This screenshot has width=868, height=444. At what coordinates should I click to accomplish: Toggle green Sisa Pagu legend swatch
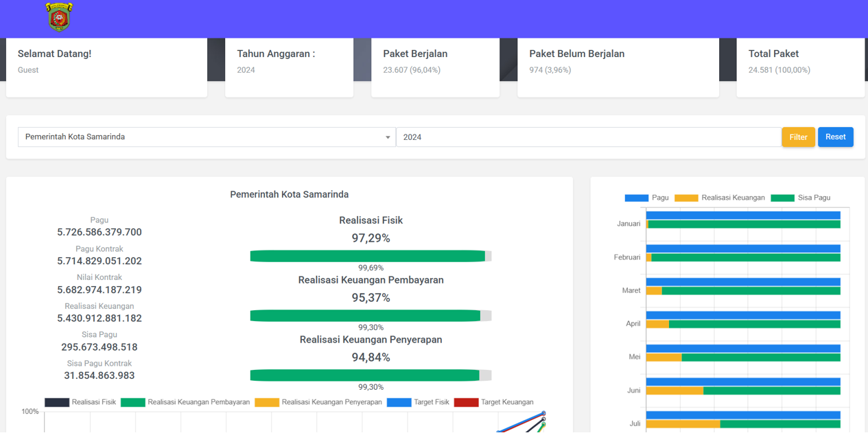pos(782,198)
